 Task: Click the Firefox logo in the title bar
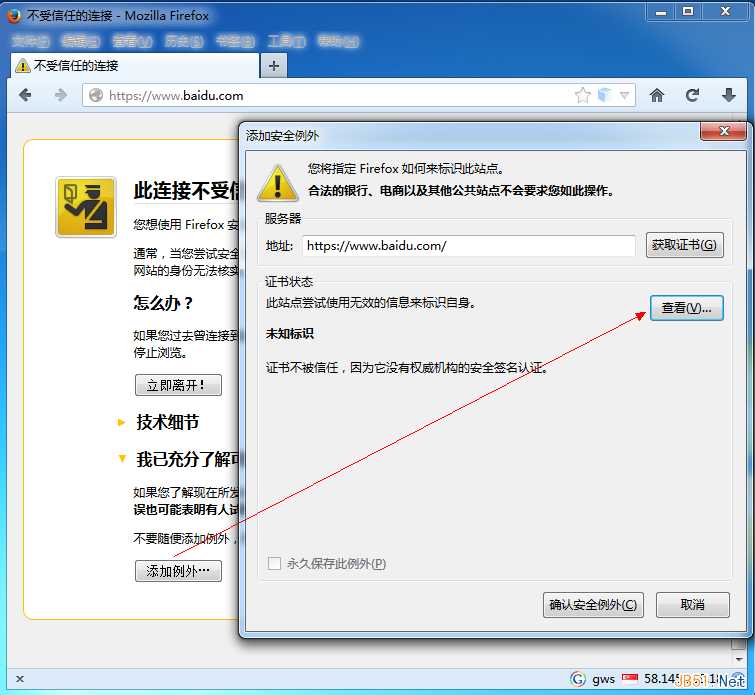(x=13, y=16)
